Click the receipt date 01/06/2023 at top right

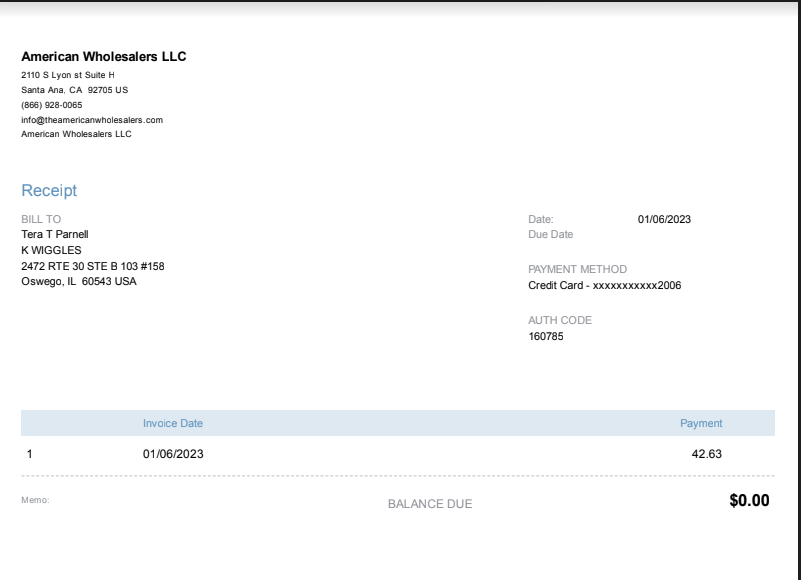664,219
